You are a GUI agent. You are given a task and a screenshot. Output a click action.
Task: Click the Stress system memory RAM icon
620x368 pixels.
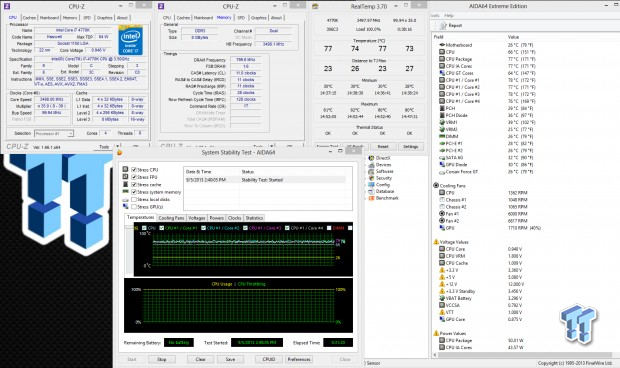coord(125,192)
